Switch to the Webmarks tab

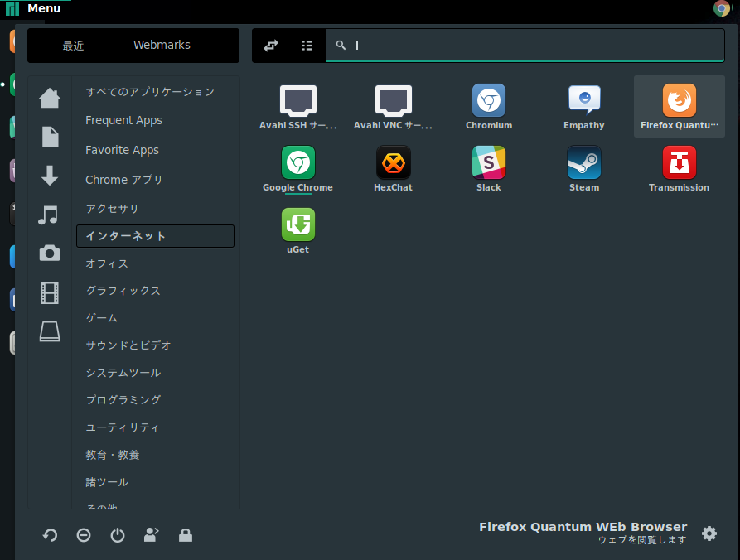point(161,45)
